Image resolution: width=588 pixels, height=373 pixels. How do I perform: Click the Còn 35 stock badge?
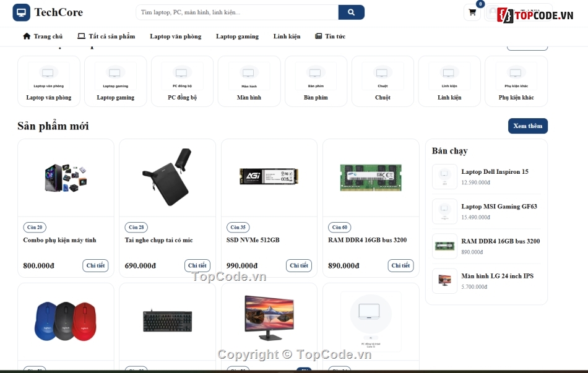pos(238,227)
